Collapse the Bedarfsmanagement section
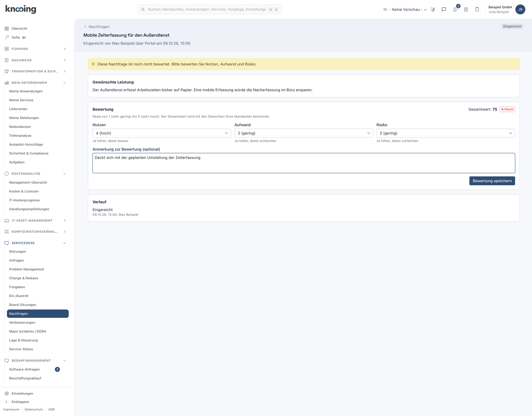This screenshot has width=532, height=416. (x=35, y=360)
